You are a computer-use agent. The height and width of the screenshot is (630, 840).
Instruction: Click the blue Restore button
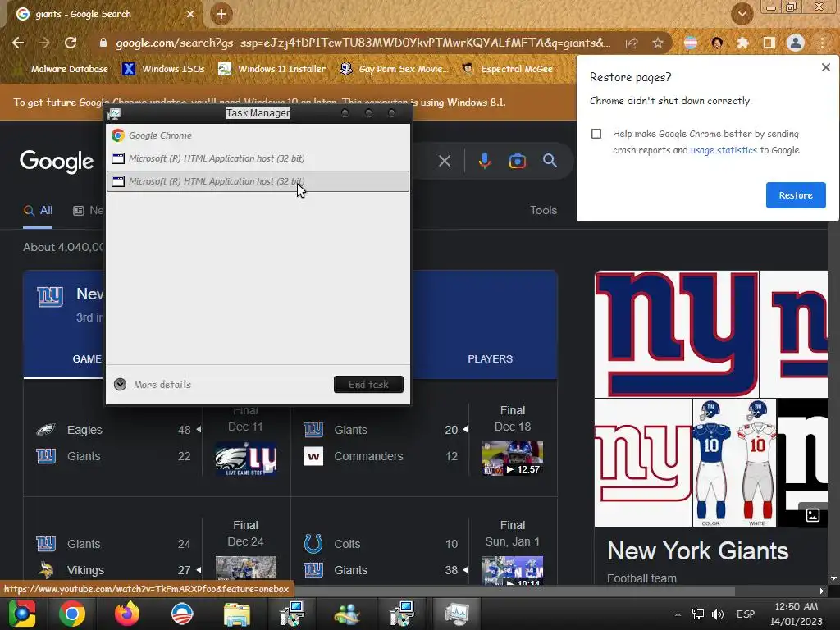coord(796,195)
